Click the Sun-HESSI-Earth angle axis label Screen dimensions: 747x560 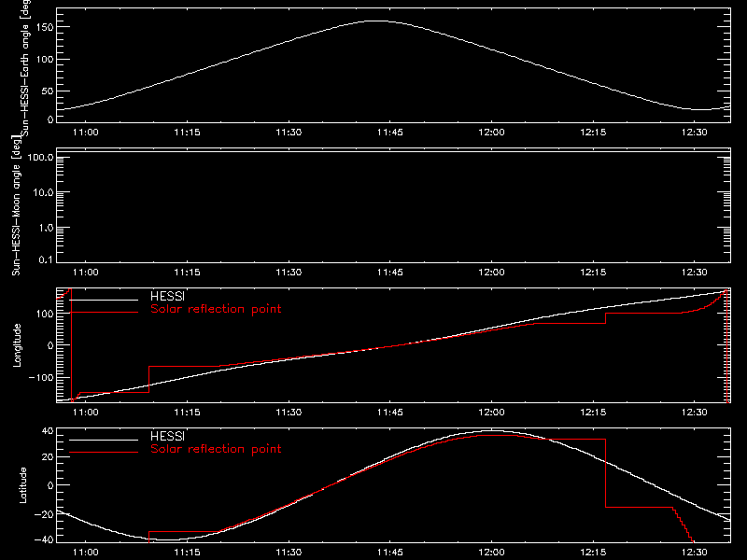point(25,66)
